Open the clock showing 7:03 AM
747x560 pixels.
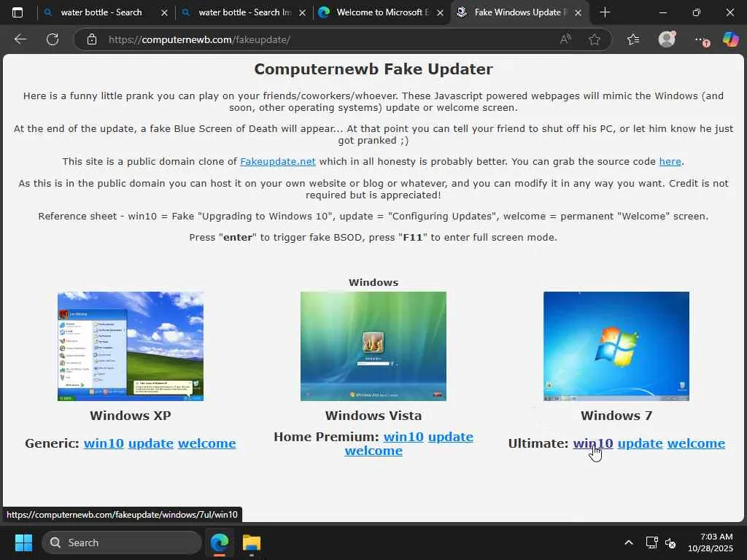tap(711, 542)
